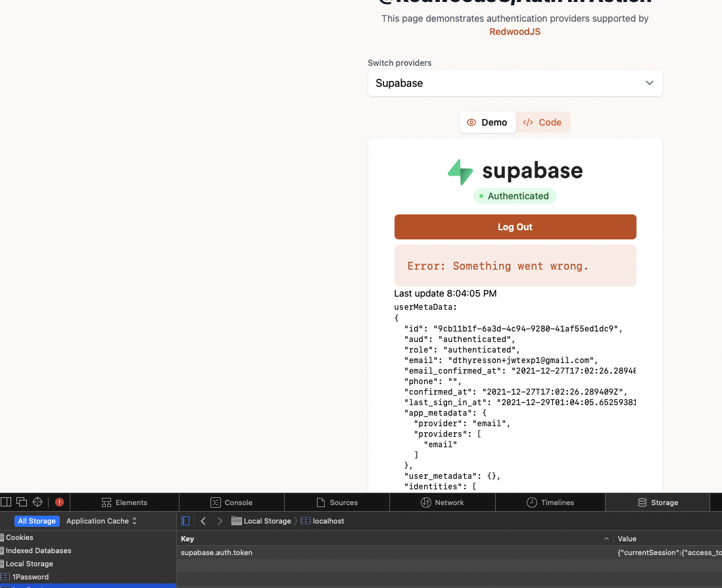
Task: Follow the RedwoodJS link
Action: tap(515, 32)
